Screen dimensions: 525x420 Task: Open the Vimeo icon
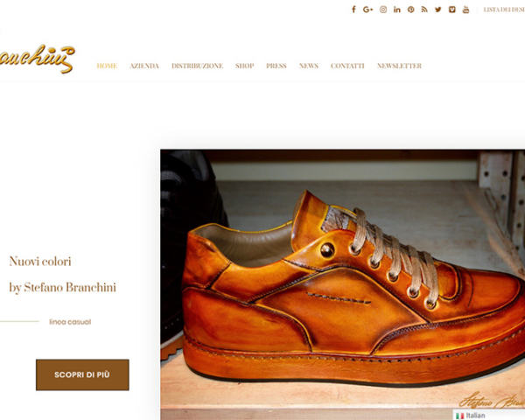coord(452,10)
